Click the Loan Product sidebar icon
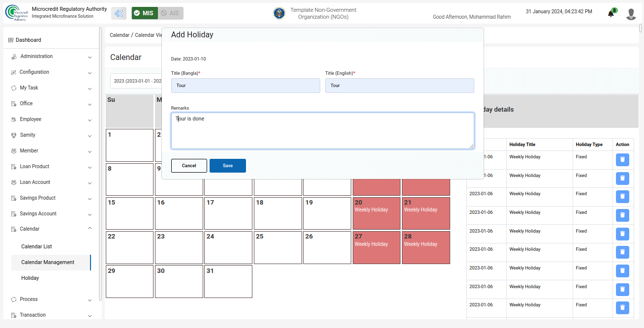Screen dimensions: 644x328 pos(14,167)
